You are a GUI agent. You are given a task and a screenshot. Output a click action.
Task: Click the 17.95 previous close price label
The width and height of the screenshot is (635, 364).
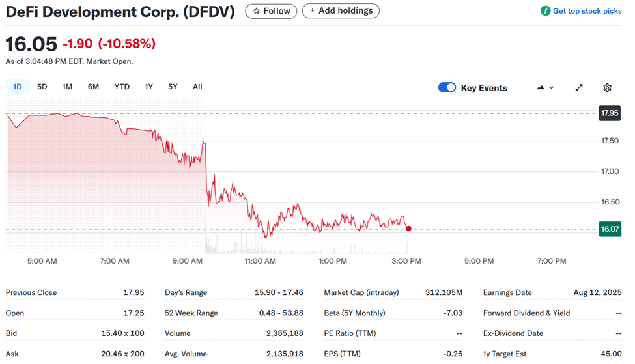click(x=610, y=113)
